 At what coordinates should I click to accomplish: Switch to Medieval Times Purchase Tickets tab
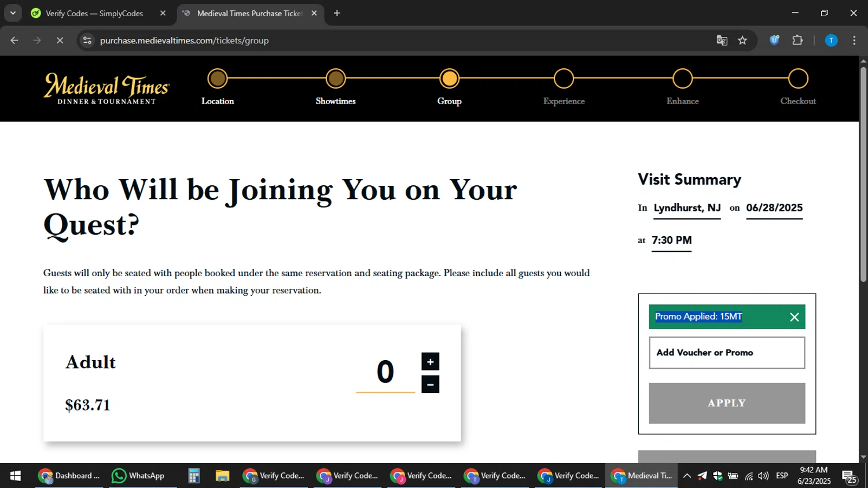(249, 13)
